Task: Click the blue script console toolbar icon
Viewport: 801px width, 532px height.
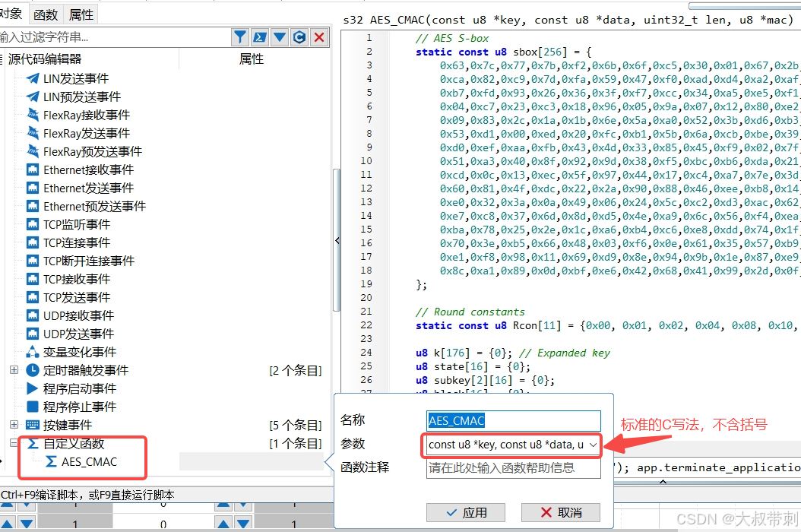Action: click(260, 36)
